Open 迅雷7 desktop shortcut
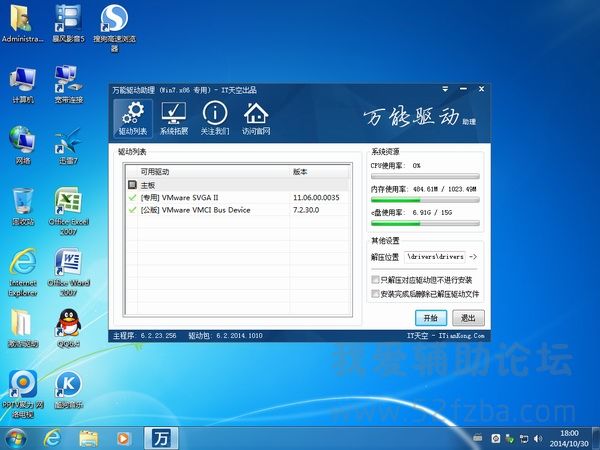 (68, 145)
